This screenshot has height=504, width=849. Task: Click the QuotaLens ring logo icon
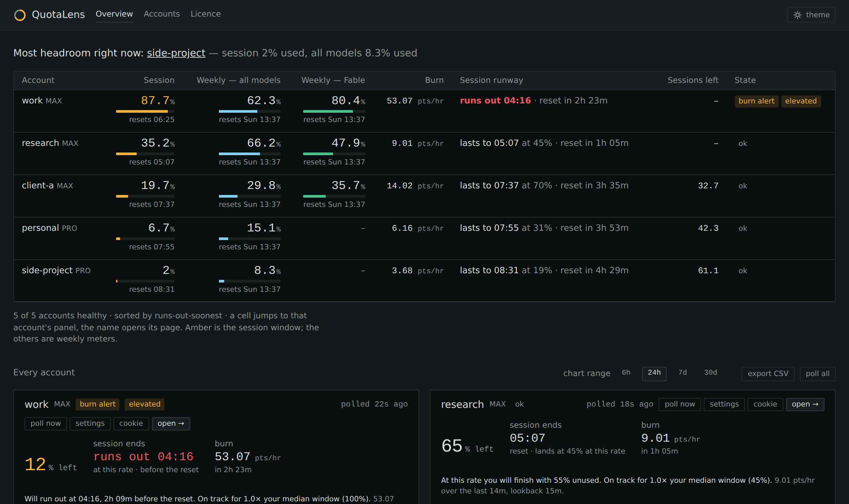pyautogui.click(x=20, y=15)
